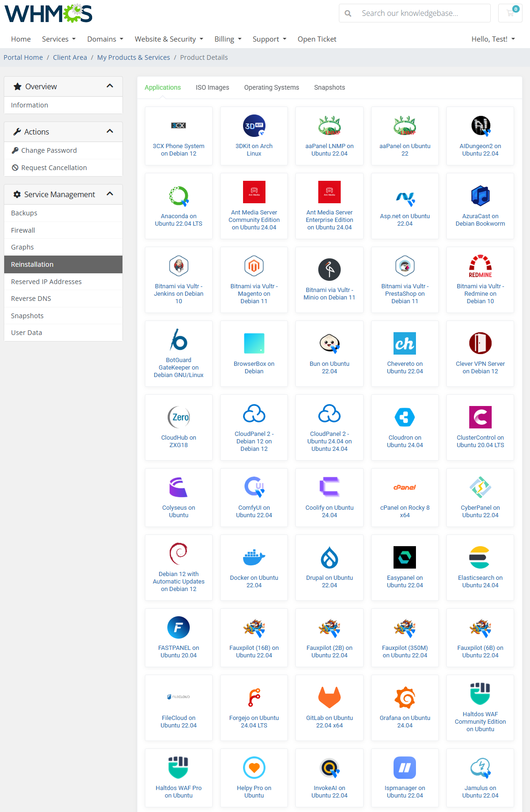Screen dimensions: 530x812
Task: Collapse the Service Management panel
Action: coord(110,194)
